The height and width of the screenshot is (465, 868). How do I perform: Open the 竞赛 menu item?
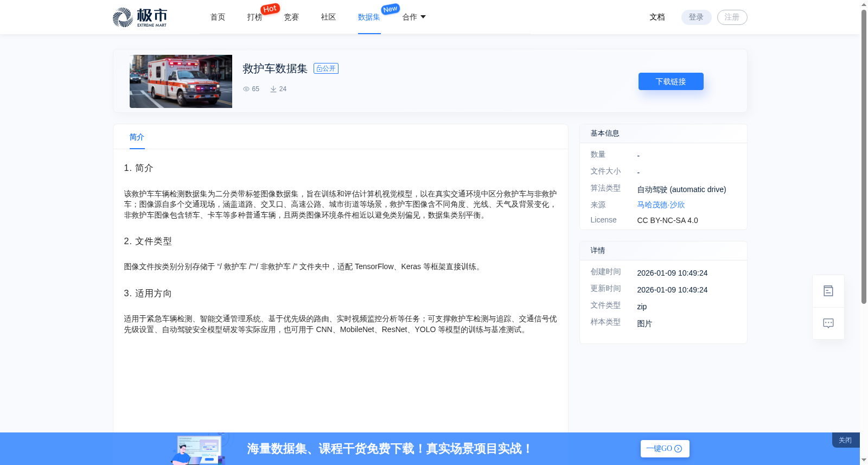point(291,17)
